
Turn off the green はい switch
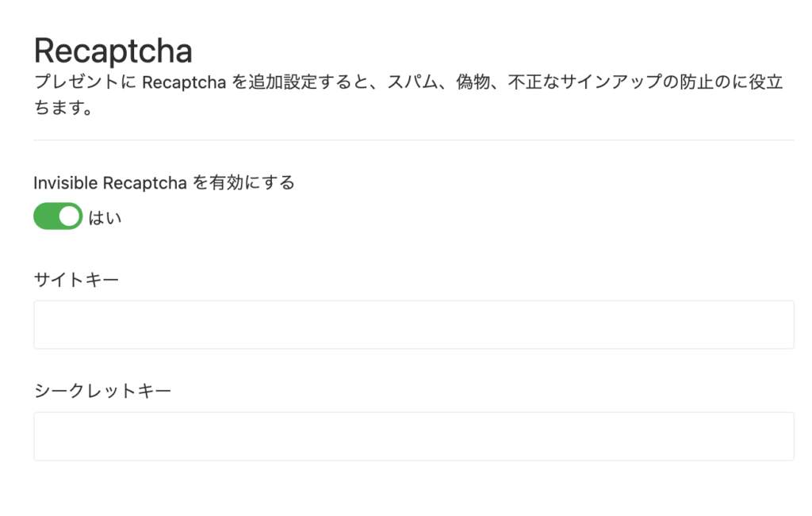tap(58, 216)
